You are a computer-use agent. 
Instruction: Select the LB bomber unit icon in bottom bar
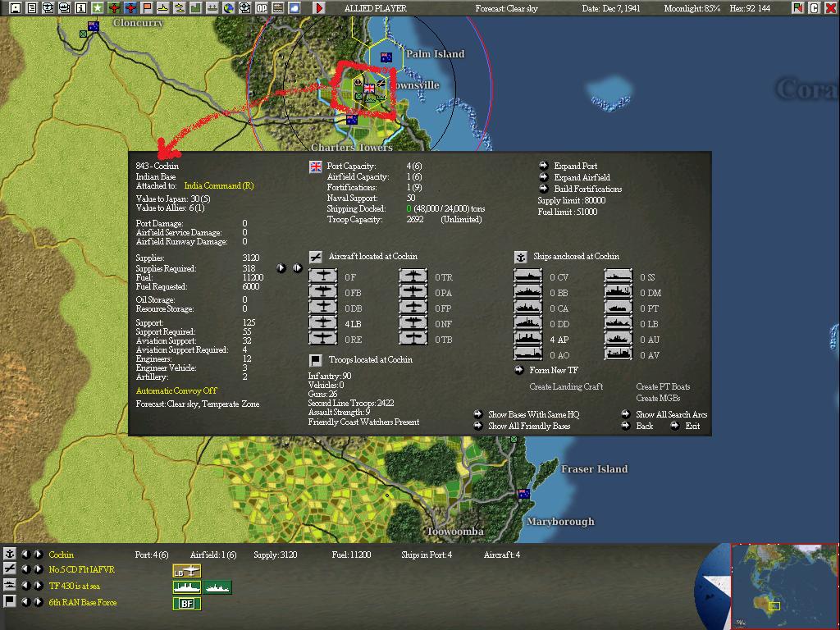[x=186, y=571]
